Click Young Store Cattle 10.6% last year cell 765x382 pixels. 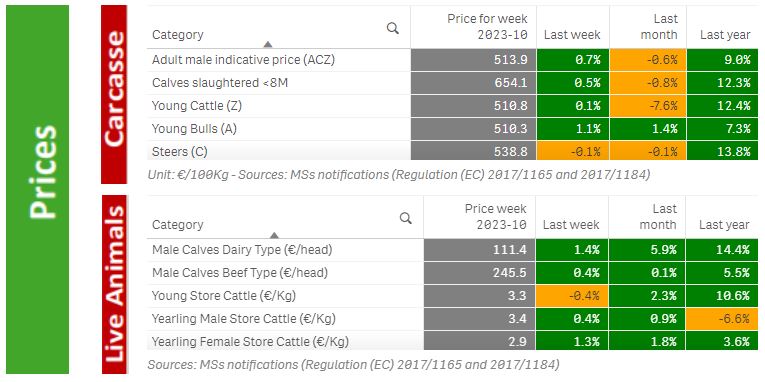click(x=722, y=296)
